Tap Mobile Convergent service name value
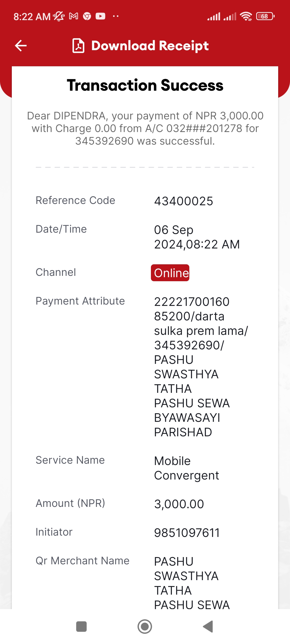 (187, 468)
